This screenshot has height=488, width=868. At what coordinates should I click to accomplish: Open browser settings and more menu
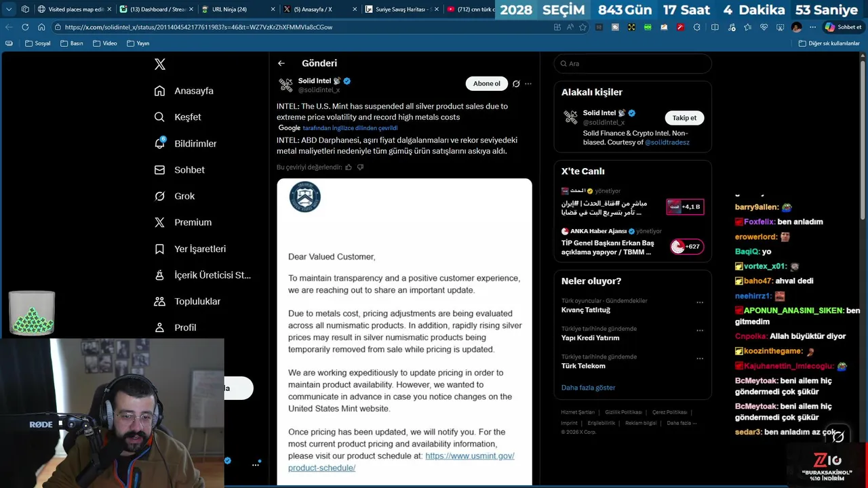pos(813,27)
